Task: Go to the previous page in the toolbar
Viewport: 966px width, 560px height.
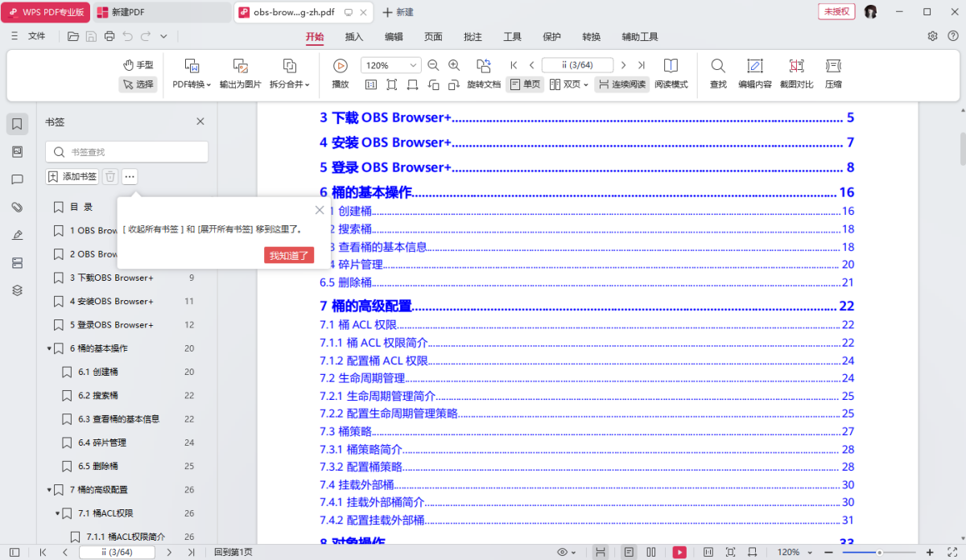Action: 531,65
